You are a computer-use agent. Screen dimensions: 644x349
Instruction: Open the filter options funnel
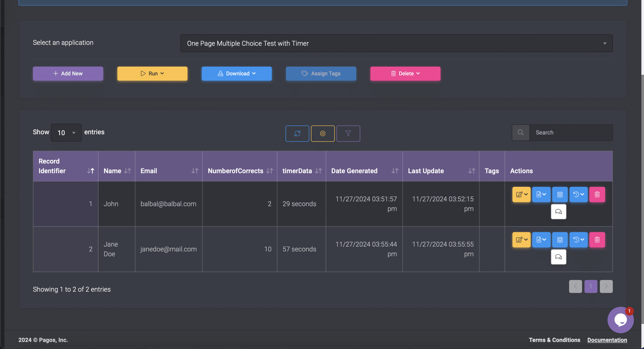point(348,133)
